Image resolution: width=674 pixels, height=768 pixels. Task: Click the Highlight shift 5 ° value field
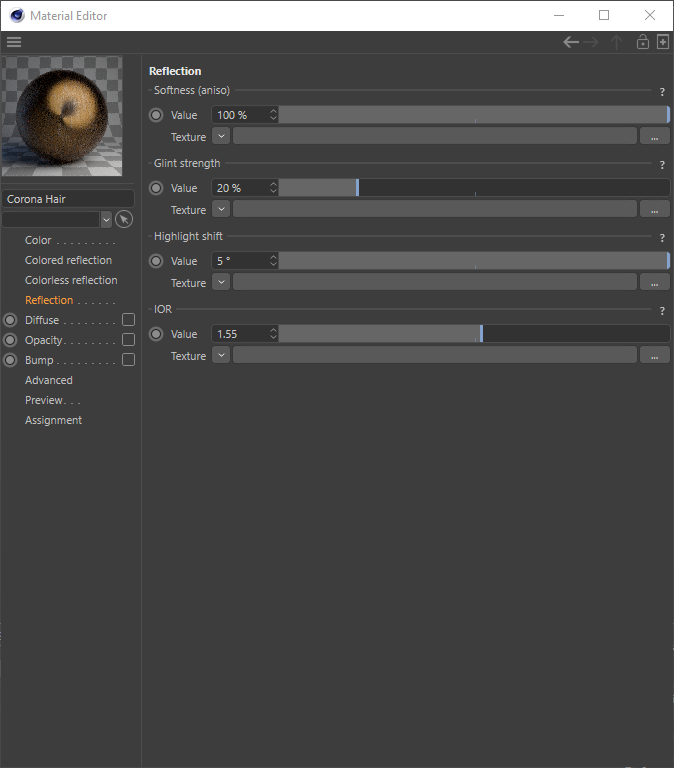click(x=241, y=261)
